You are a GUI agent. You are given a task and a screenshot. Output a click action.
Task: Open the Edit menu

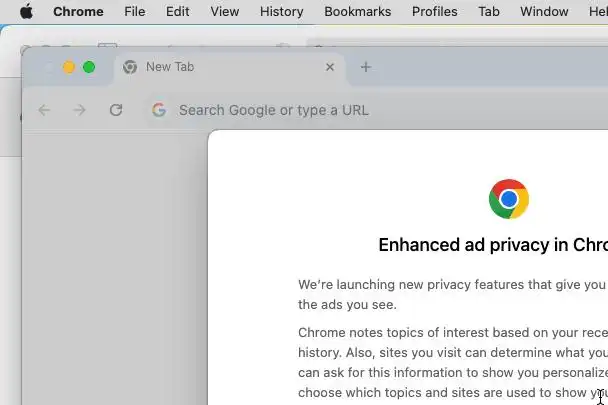click(178, 12)
